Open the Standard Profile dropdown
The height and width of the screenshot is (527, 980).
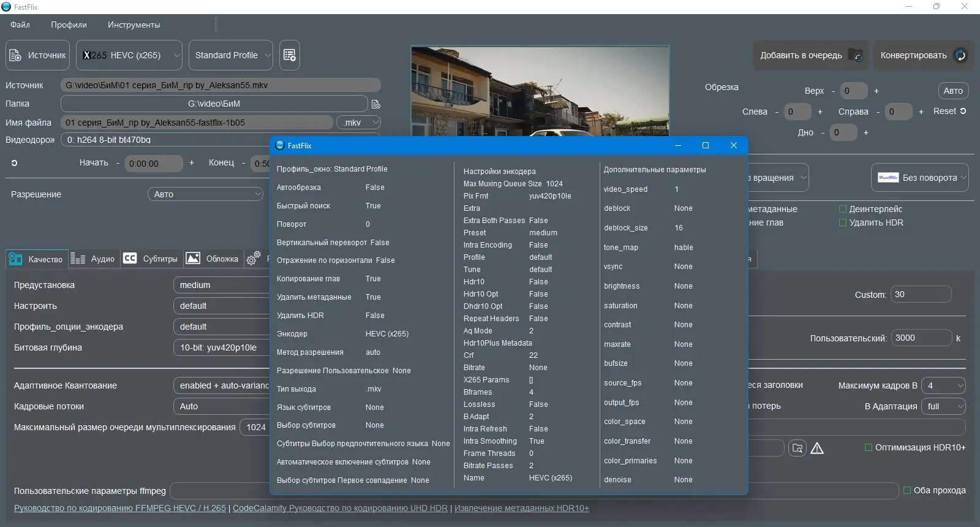click(231, 55)
